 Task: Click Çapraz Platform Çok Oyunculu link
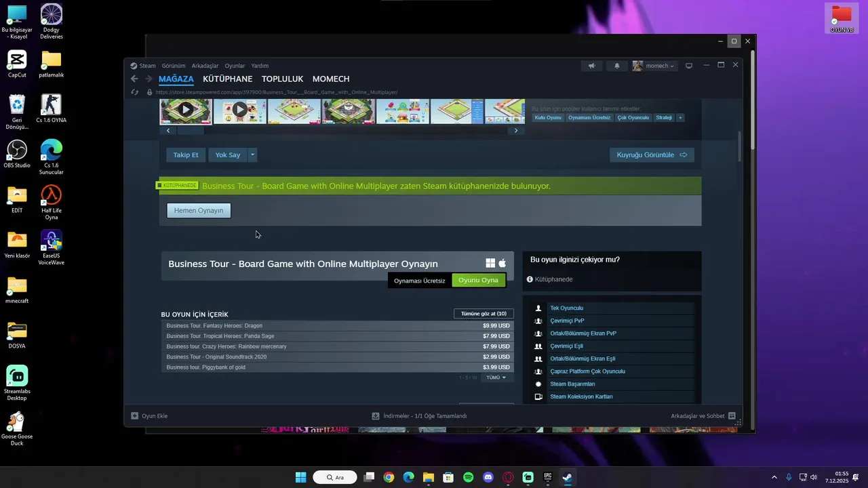(587, 371)
